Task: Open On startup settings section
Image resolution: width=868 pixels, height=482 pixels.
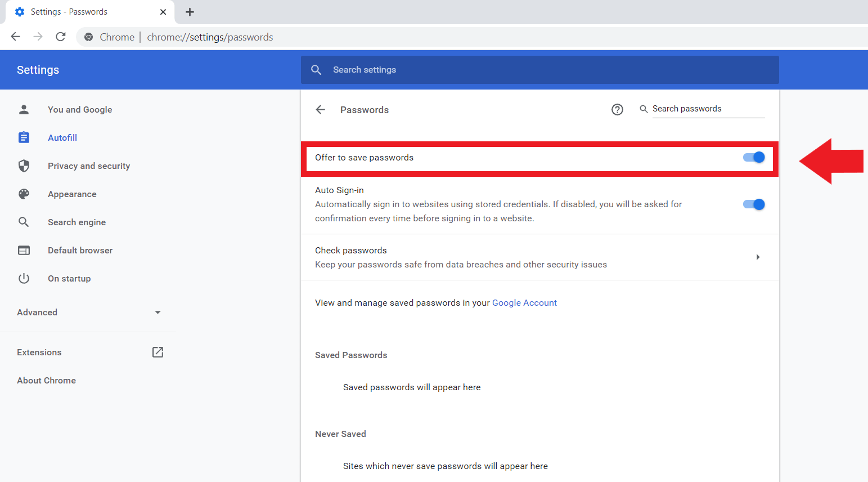Action: 69,279
